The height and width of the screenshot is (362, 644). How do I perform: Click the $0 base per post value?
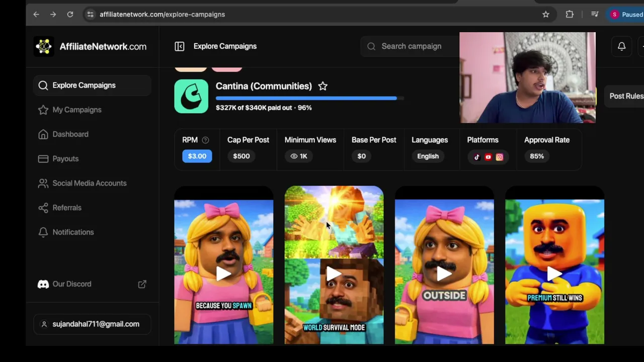click(x=362, y=156)
